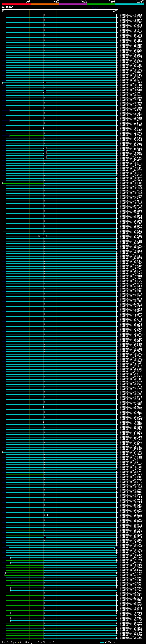The image size is (146, 644).
Task: Click the =100char. scale legend text
Action: click(111, 642)
